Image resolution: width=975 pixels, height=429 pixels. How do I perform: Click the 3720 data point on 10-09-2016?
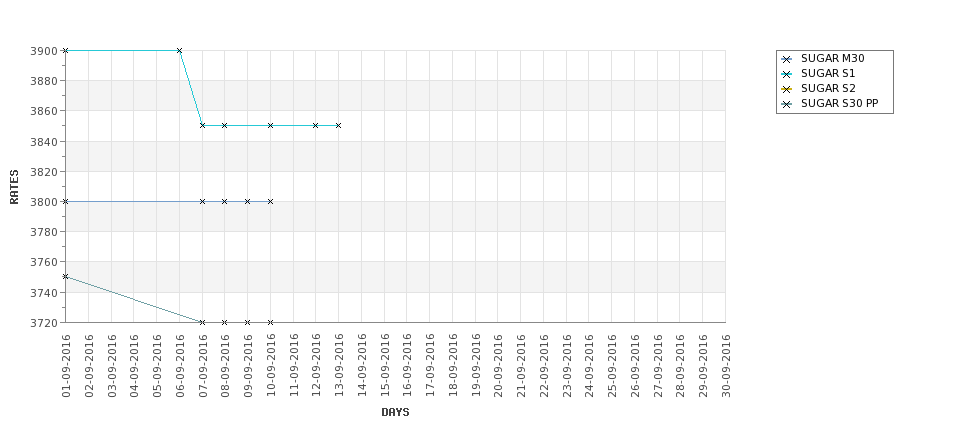click(x=270, y=322)
